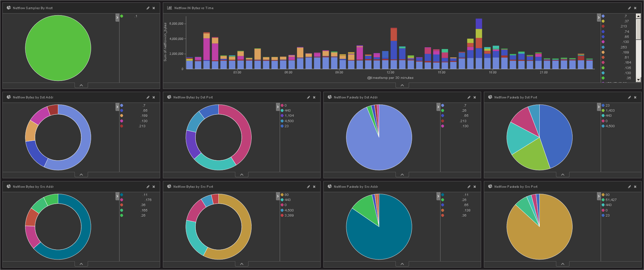The height and width of the screenshot is (270, 644).
Task: Click port 3,389 swatch in Bytes by Src Port legend
Action: pyautogui.click(x=282, y=216)
